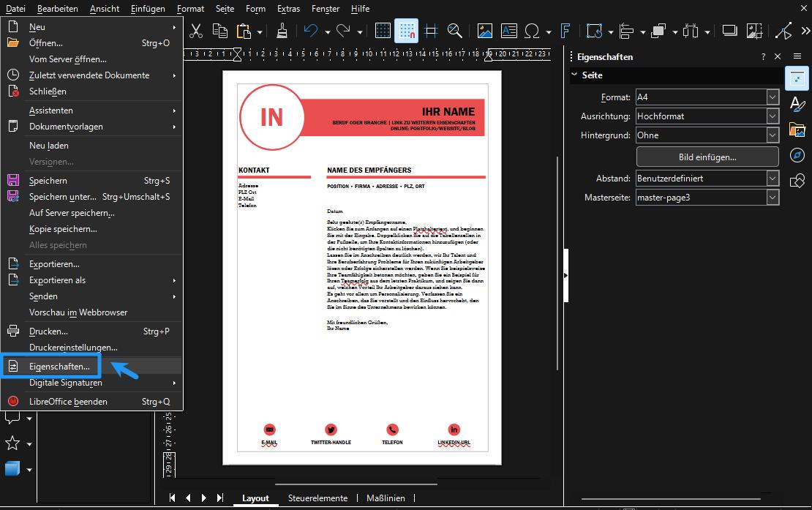Open the Paste options dropdown arrow
This screenshot has width=812, height=510.
pos(260,32)
